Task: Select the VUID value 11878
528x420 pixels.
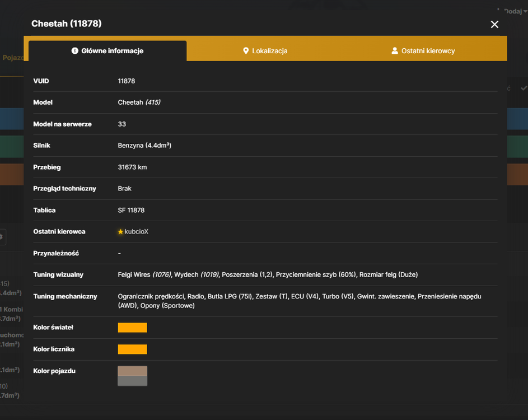Action: 127,81
